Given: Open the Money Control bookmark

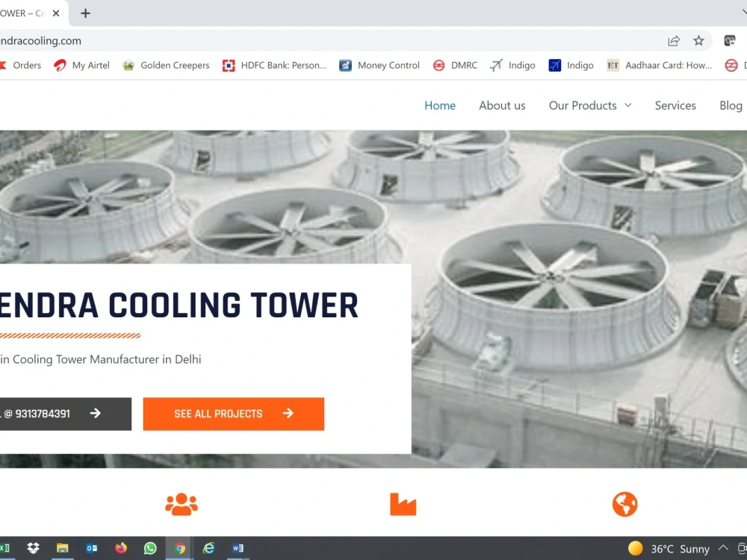Looking at the screenshot, I should click(x=379, y=65).
